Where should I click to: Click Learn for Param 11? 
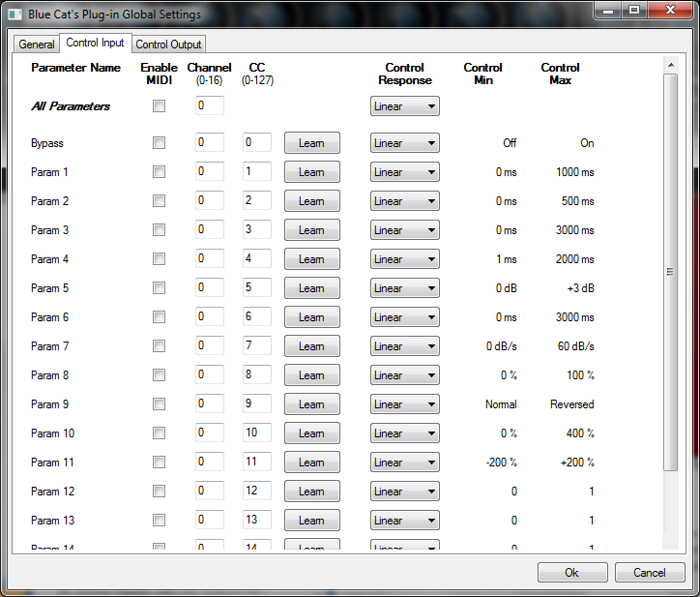pyautogui.click(x=312, y=463)
